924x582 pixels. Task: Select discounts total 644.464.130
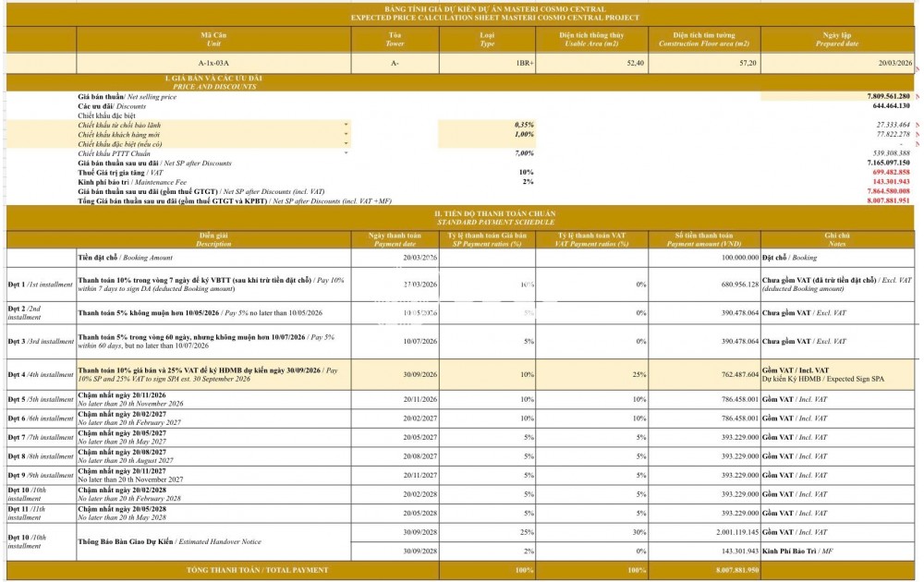point(891,106)
